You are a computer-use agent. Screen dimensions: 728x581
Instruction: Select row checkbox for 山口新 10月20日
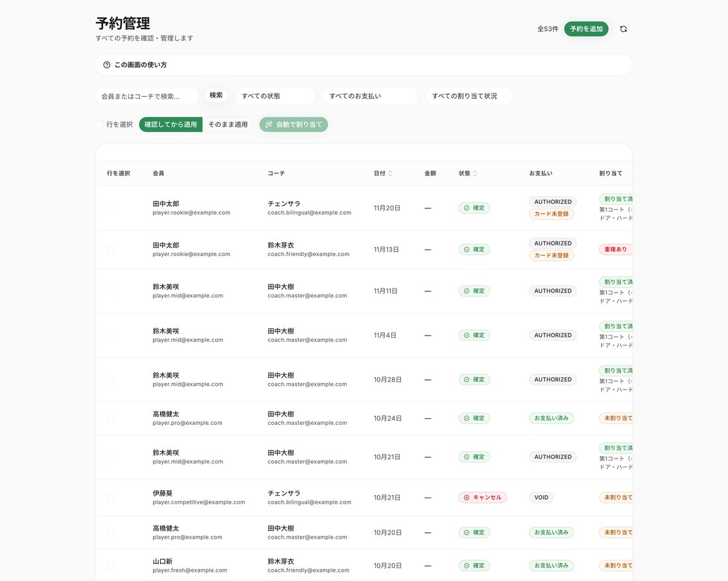click(111, 566)
